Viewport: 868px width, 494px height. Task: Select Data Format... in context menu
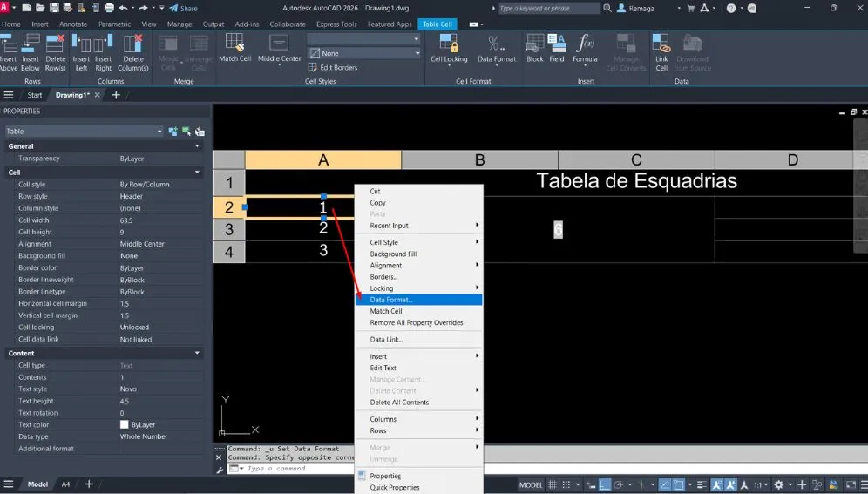coord(418,300)
